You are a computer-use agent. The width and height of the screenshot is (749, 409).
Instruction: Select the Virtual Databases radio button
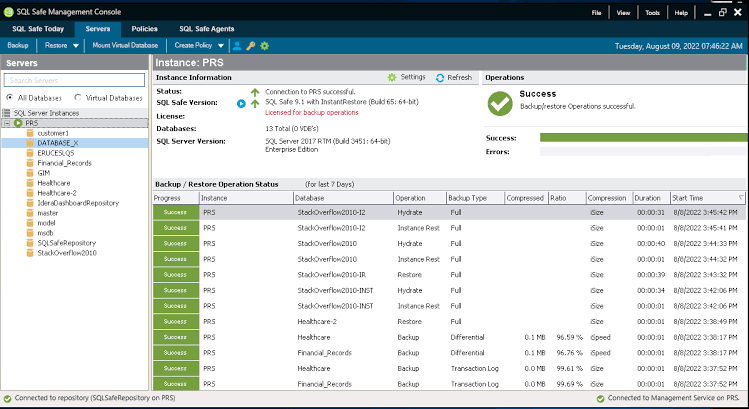[77, 97]
